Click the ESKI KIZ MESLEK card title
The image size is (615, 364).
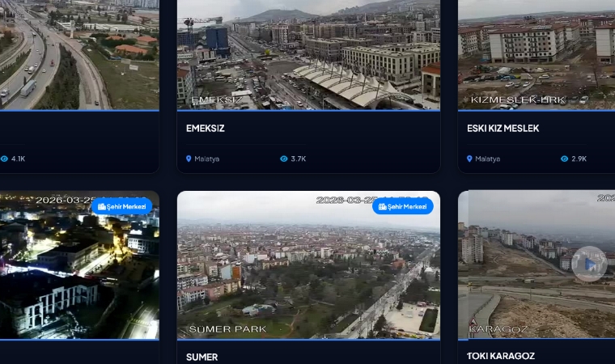click(503, 129)
